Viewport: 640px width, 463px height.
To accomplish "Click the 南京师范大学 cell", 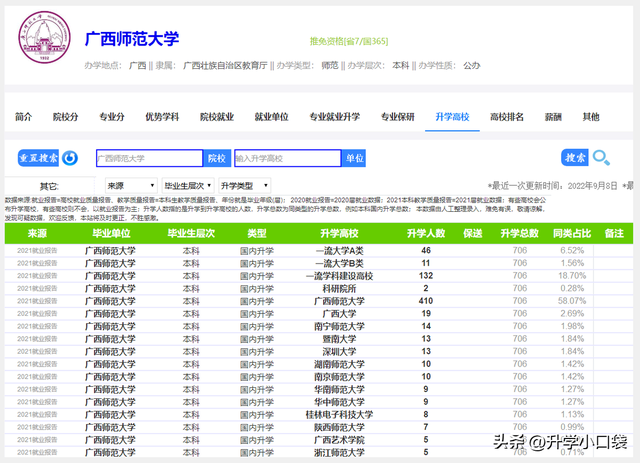I will click(339, 377).
